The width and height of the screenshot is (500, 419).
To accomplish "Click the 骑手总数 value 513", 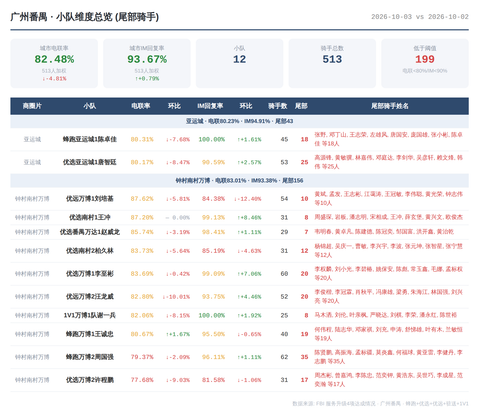I will 332,59.
